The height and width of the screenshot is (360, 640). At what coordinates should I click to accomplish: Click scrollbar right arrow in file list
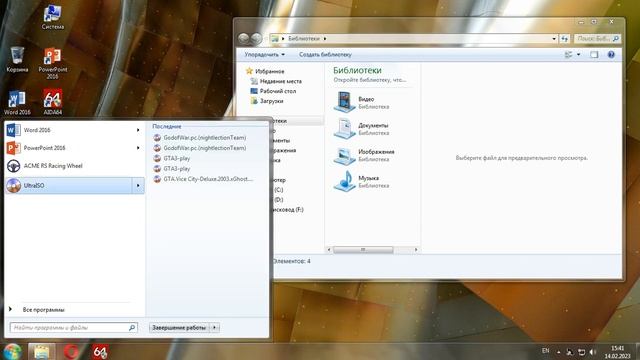(416, 249)
